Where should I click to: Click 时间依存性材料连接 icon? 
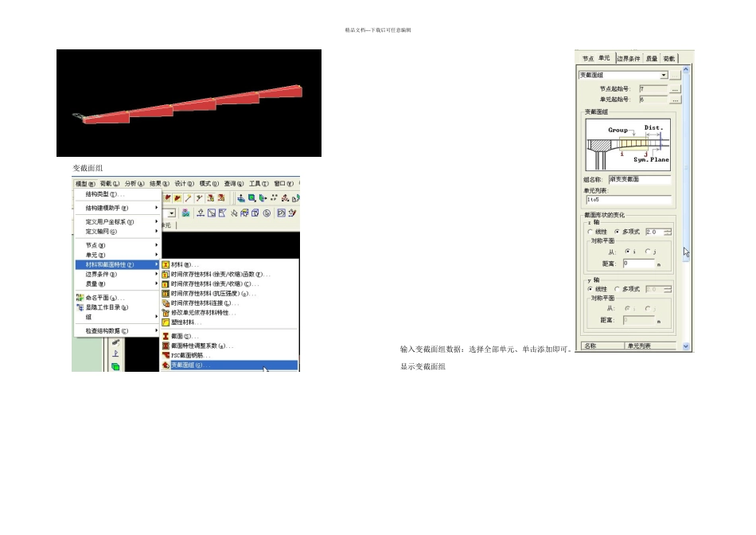tap(166, 303)
